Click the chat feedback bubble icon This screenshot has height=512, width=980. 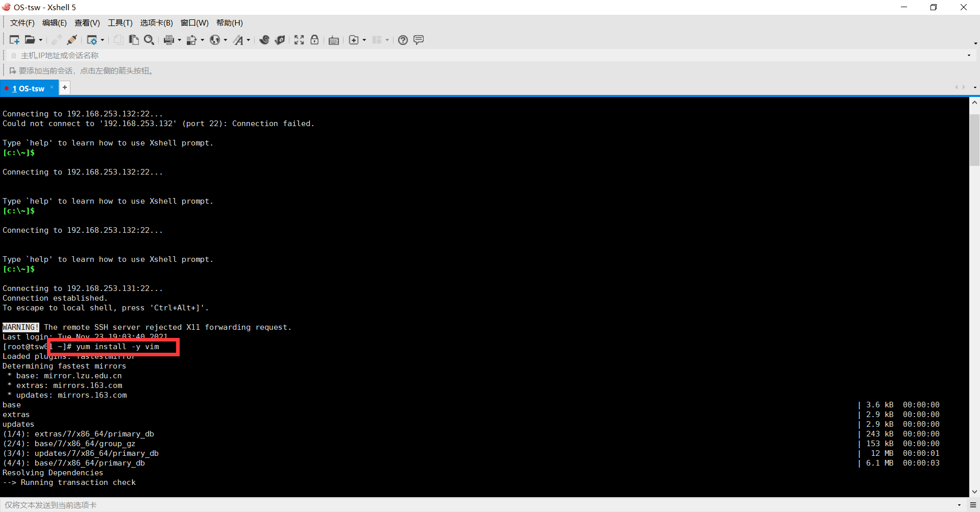[x=419, y=40]
